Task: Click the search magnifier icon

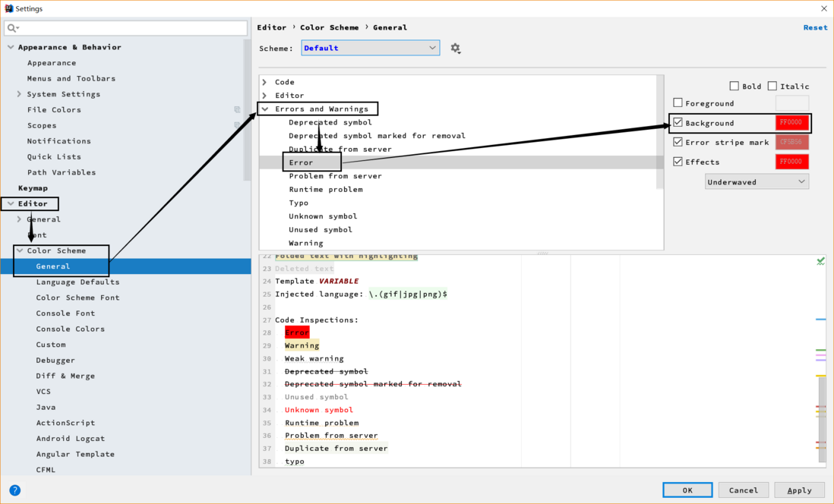Action: 12,27
